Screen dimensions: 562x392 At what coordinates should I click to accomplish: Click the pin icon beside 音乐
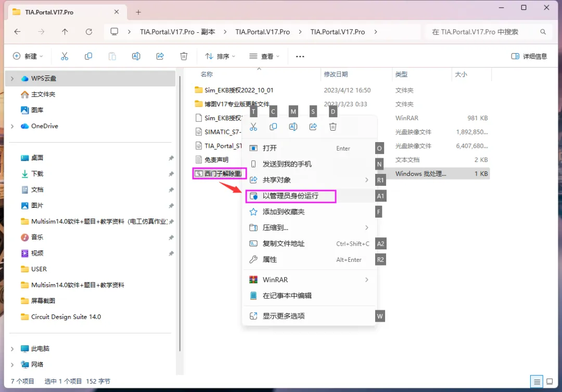click(x=171, y=237)
